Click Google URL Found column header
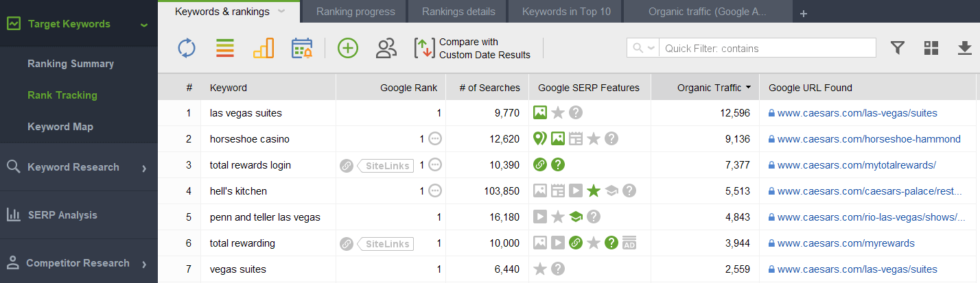980x283 pixels. click(810, 88)
